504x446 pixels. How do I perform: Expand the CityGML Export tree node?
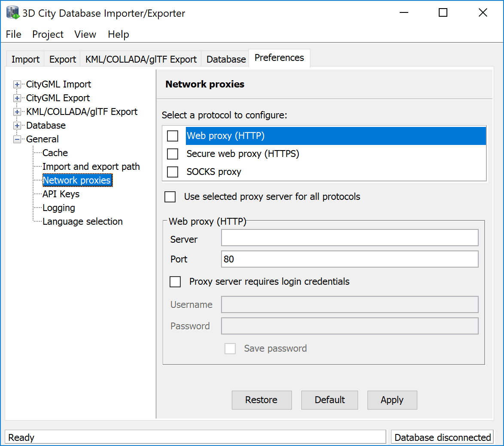(17, 98)
